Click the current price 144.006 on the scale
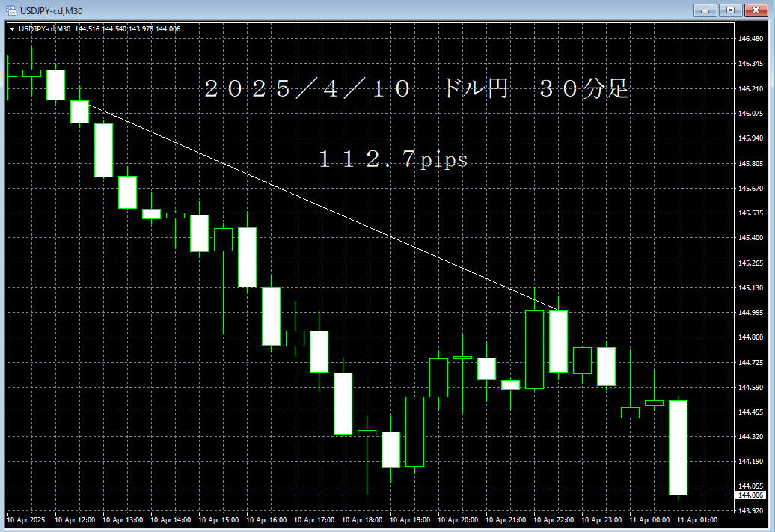The image size is (775, 532). click(x=750, y=494)
